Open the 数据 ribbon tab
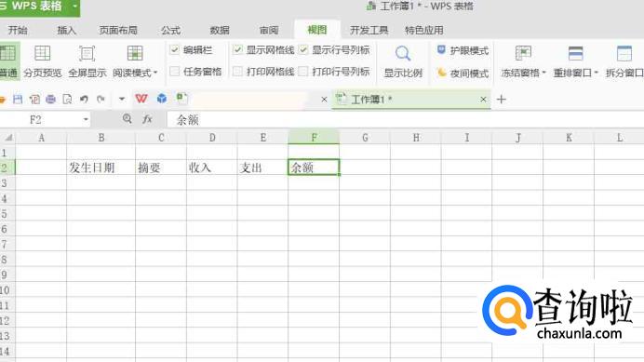The height and width of the screenshot is (362, 644). point(220,30)
